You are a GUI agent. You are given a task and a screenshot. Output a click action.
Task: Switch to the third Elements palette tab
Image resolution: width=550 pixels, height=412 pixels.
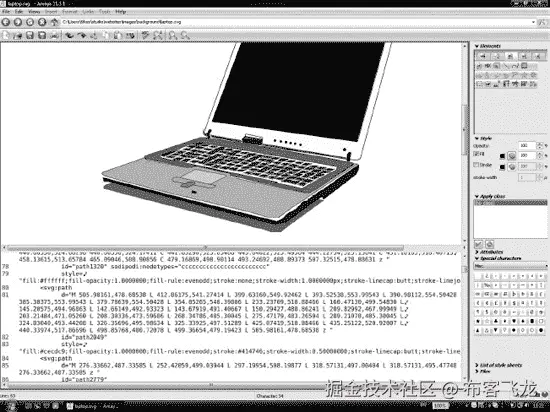(510, 56)
